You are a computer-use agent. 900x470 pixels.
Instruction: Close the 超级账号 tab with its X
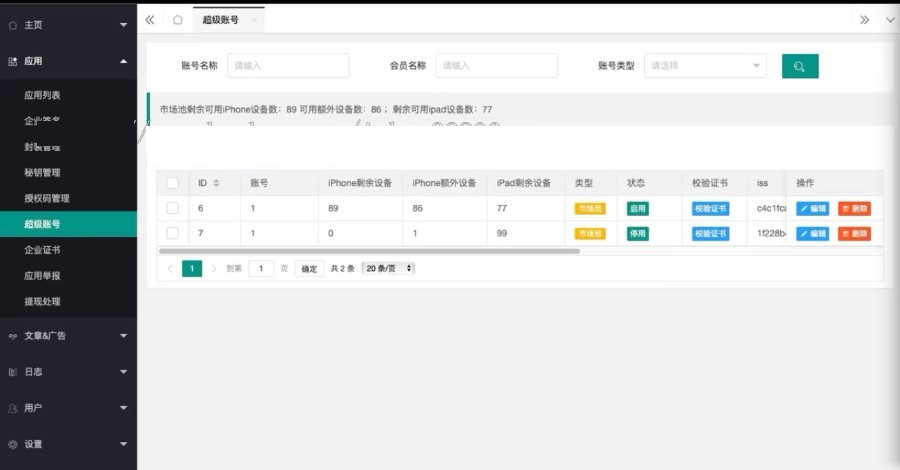254,20
